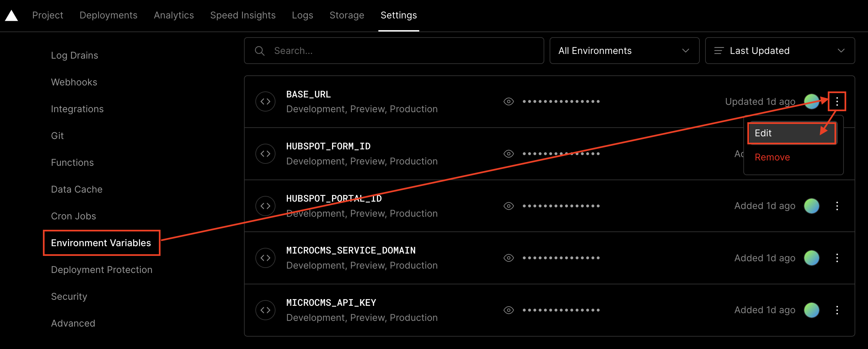
Task: Click the code icon beside BASE_URL
Action: coord(265,101)
